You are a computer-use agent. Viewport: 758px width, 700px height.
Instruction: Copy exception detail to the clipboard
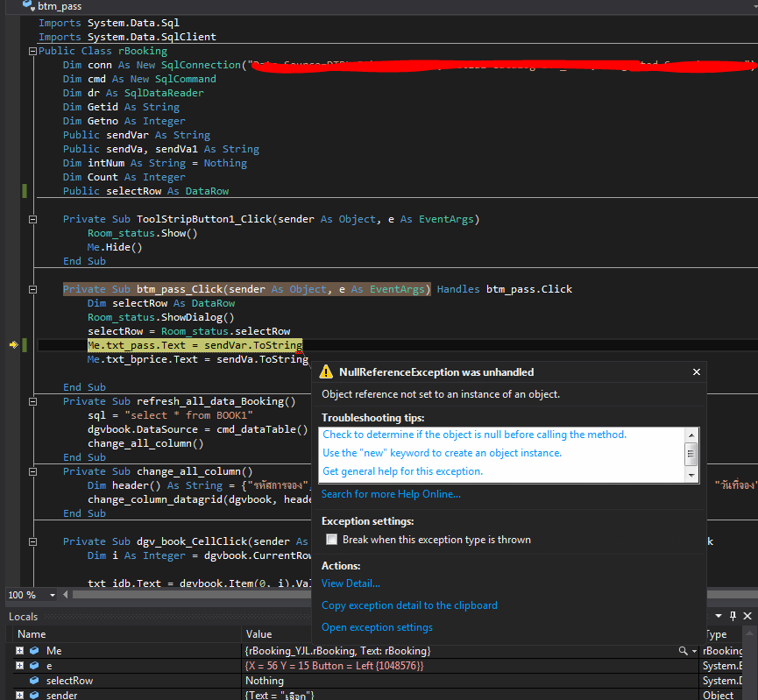click(x=409, y=605)
